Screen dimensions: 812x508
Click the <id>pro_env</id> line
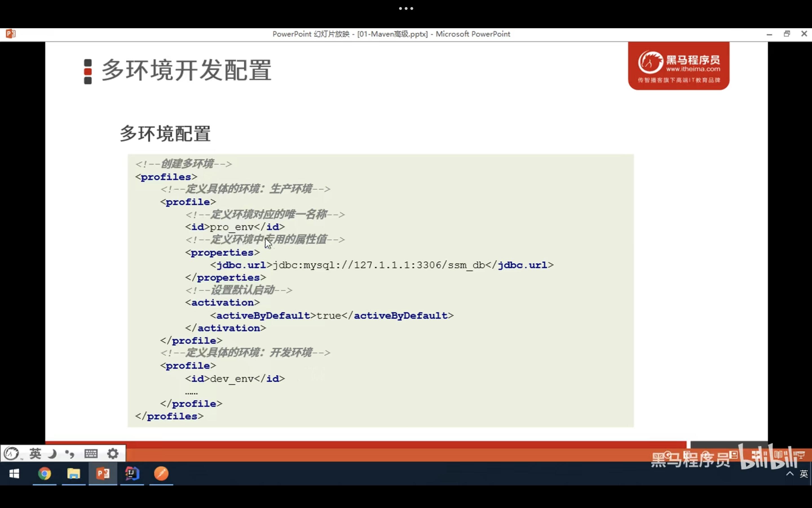coord(235,227)
